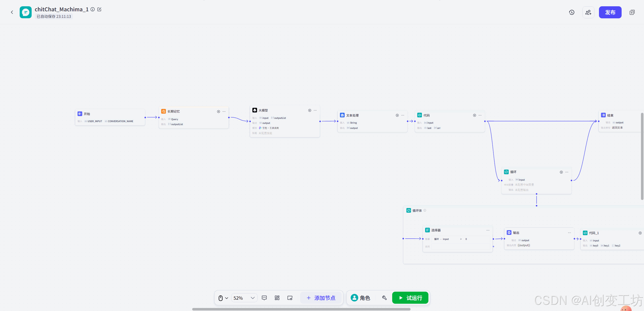Run the 文本处理 node test icon

point(397,115)
